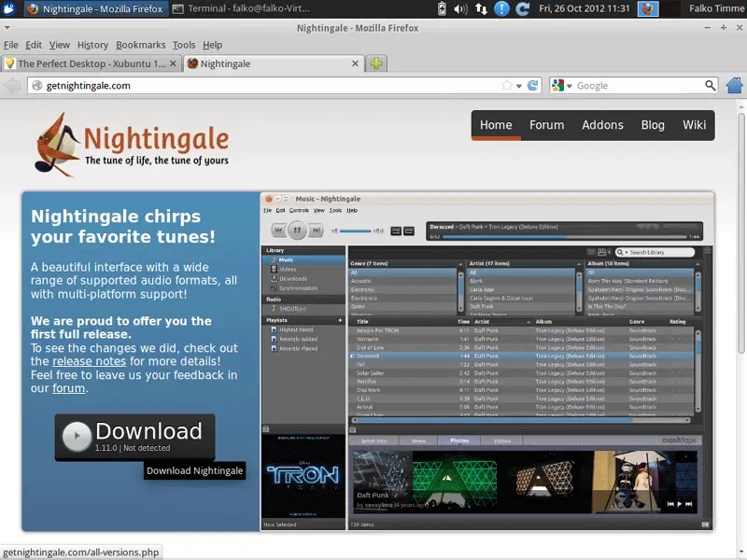Follow the underlined forum link in paragraph
Viewport: 747px width, 560px height.
(x=68, y=388)
